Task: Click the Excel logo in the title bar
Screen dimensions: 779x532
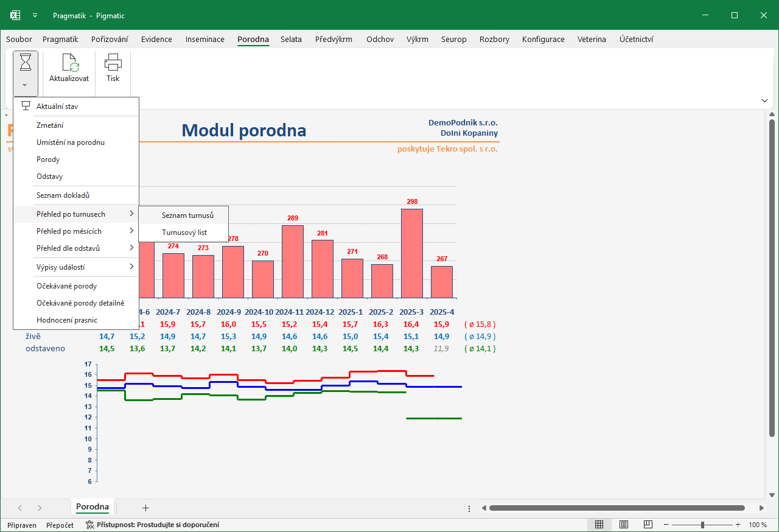Action: point(15,15)
